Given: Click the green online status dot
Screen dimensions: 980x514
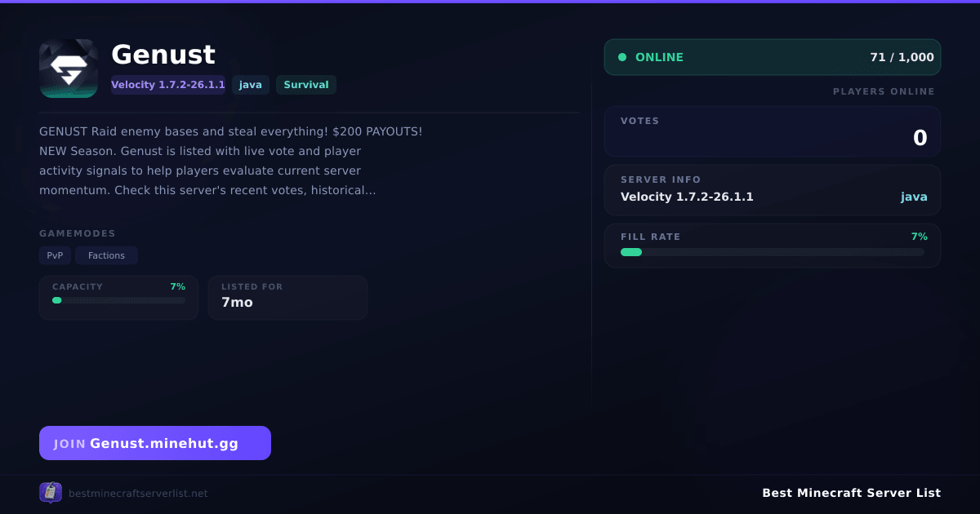Looking at the screenshot, I should pos(622,57).
